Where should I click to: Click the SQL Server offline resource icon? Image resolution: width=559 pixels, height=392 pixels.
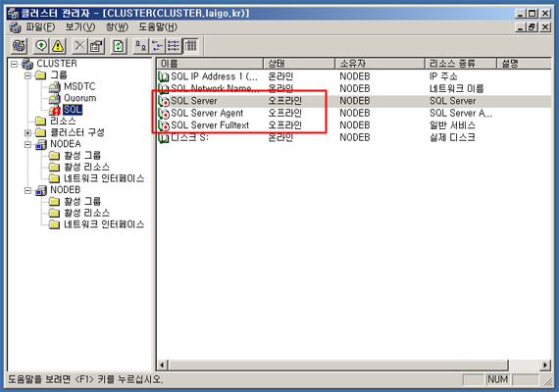click(164, 101)
